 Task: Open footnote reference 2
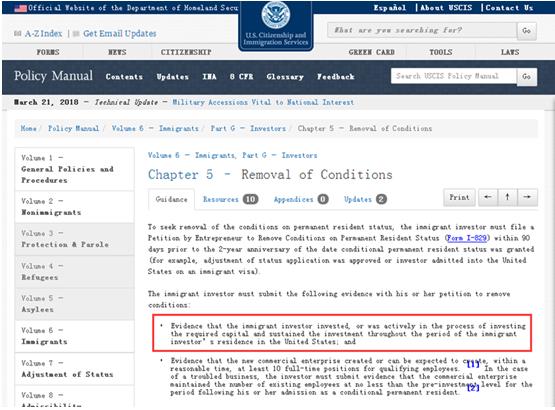[473, 388]
